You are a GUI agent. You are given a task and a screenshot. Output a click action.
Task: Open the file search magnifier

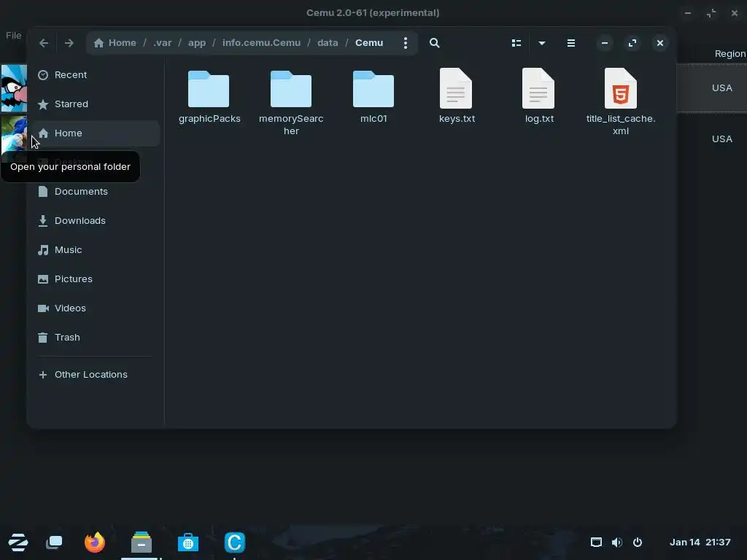[x=434, y=43]
